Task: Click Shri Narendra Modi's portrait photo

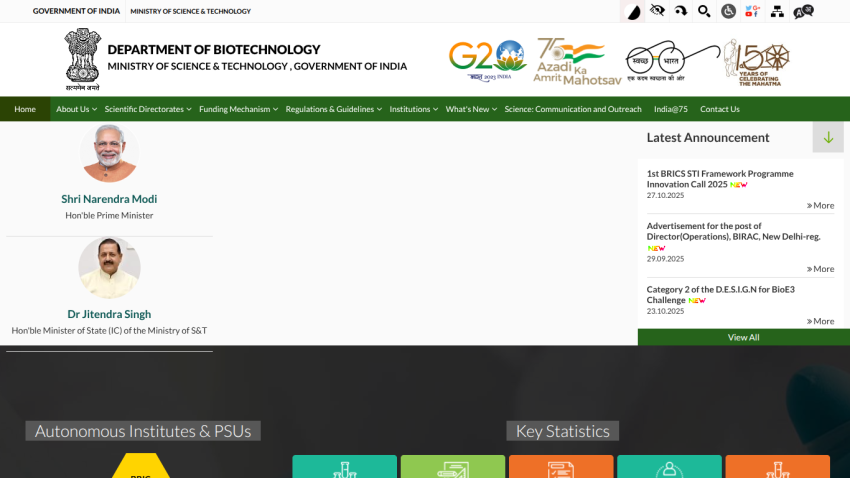Action: [x=109, y=153]
